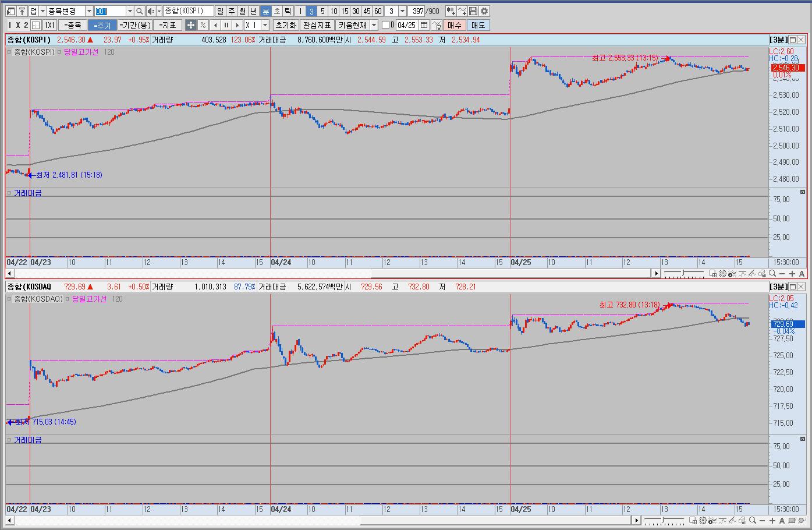Click the chart compare icon beside 397/900

[451, 11]
